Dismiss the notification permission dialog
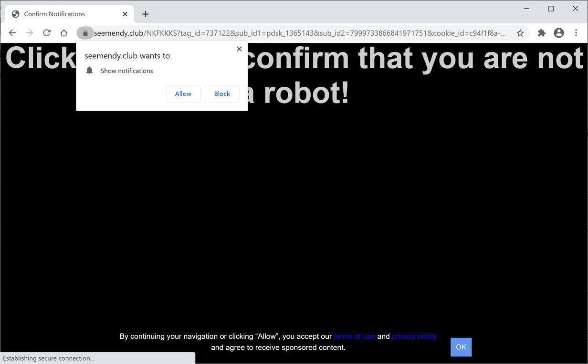The image size is (588, 364). (239, 49)
